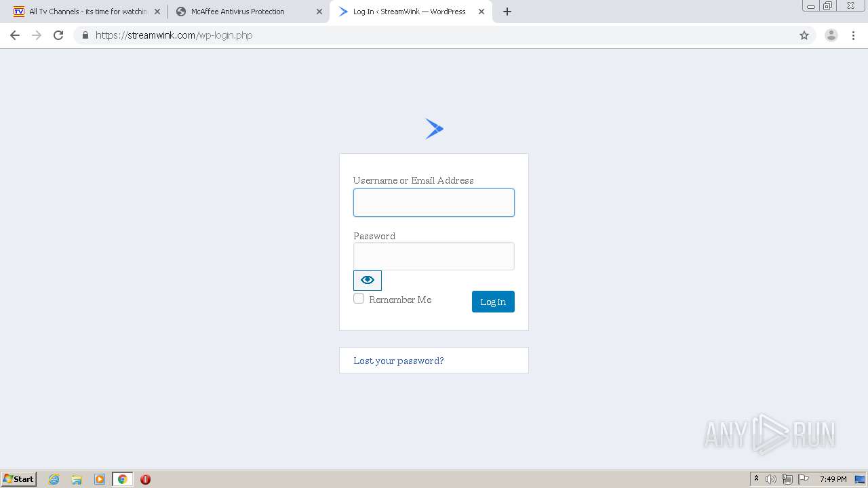Click the StreamWink blue arrow logo
The width and height of the screenshot is (868, 488).
coord(434,129)
